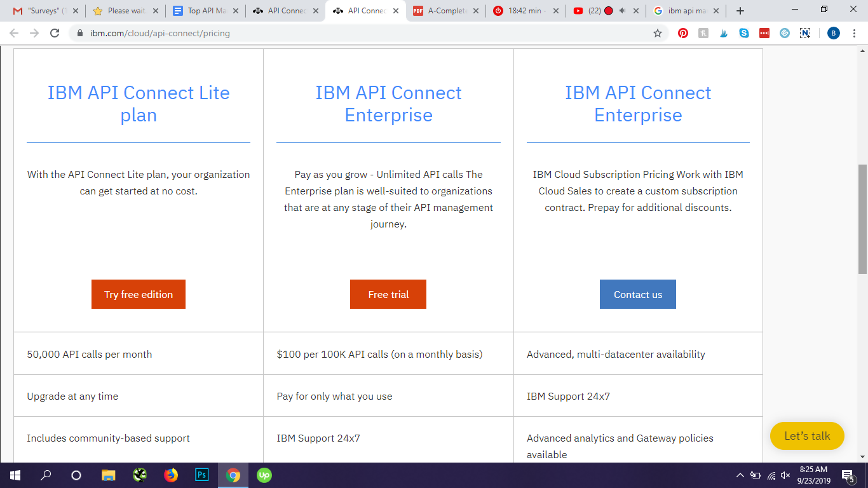Click the "Try free edition" button

pyautogui.click(x=139, y=294)
